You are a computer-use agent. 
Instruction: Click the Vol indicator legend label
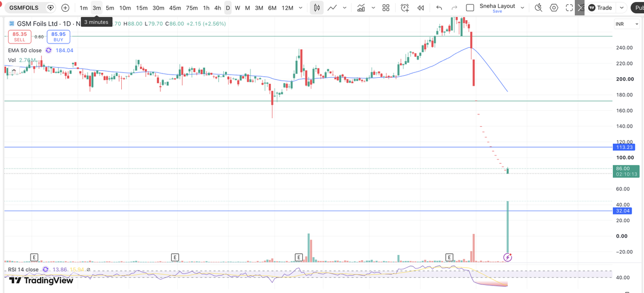[12, 60]
